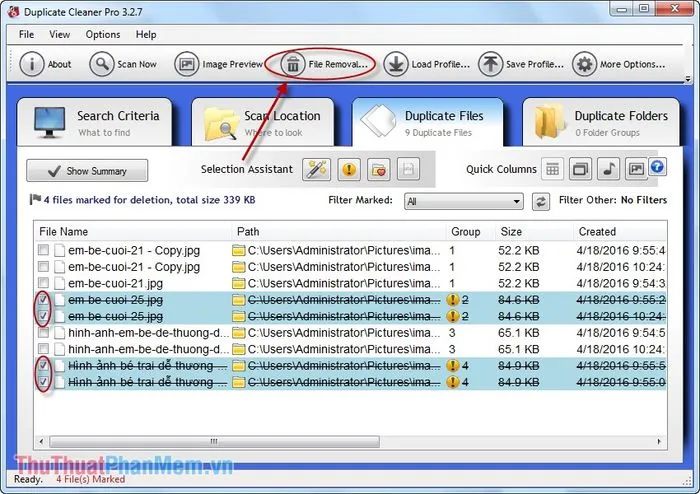Click the blue help question icon
Screen dimensions: 700x494
click(657, 167)
